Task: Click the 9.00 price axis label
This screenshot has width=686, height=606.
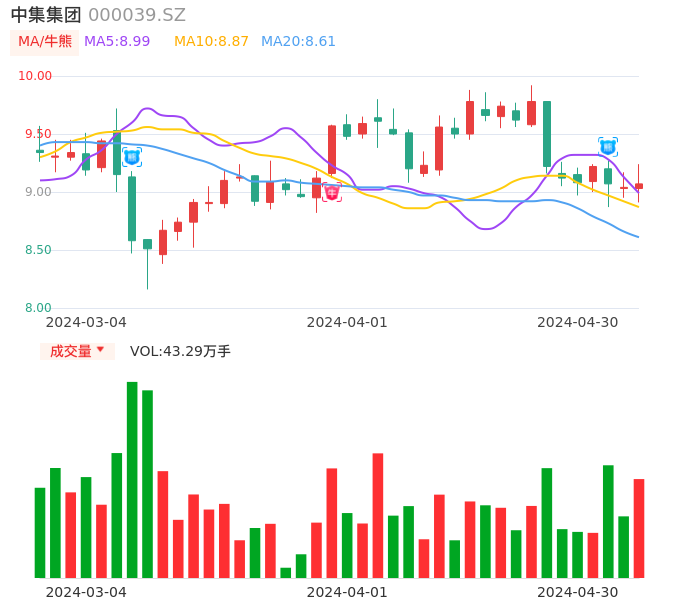Action: (x=38, y=192)
